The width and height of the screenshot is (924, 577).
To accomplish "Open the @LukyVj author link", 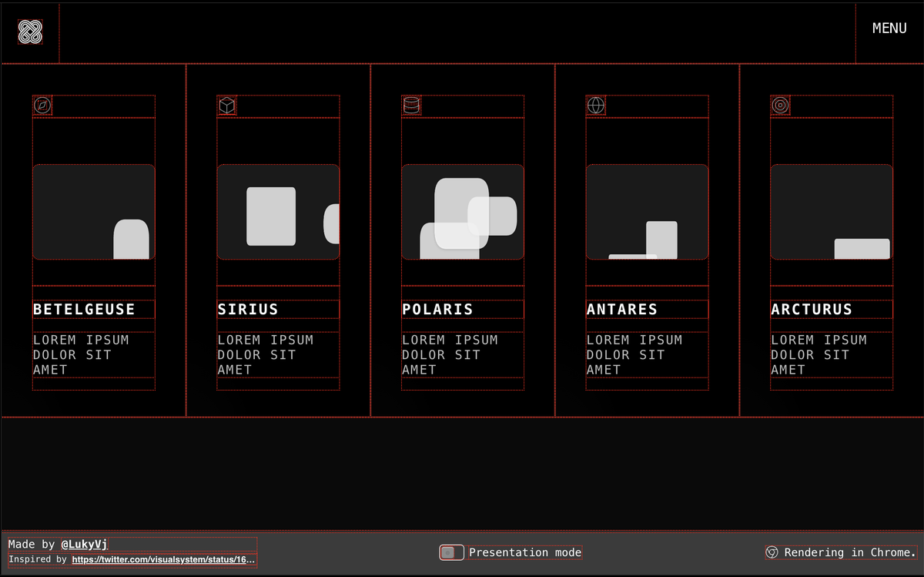I will (x=85, y=545).
